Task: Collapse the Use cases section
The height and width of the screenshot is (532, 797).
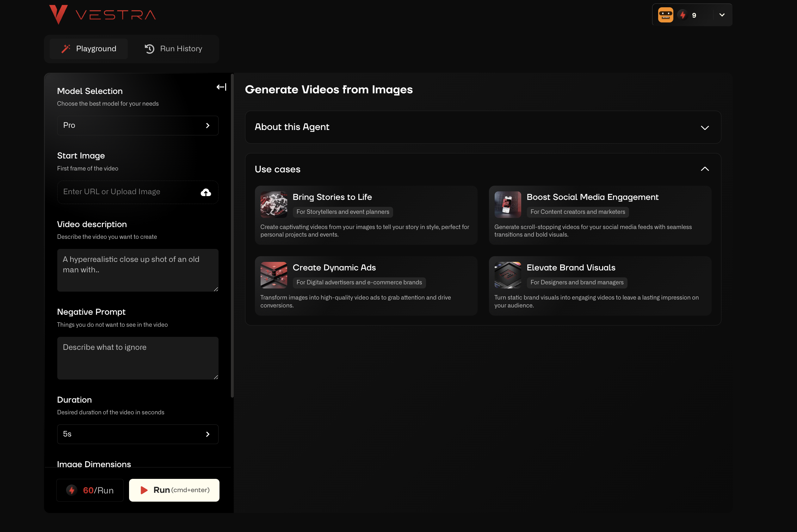Action: pyautogui.click(x=704, y=169)
